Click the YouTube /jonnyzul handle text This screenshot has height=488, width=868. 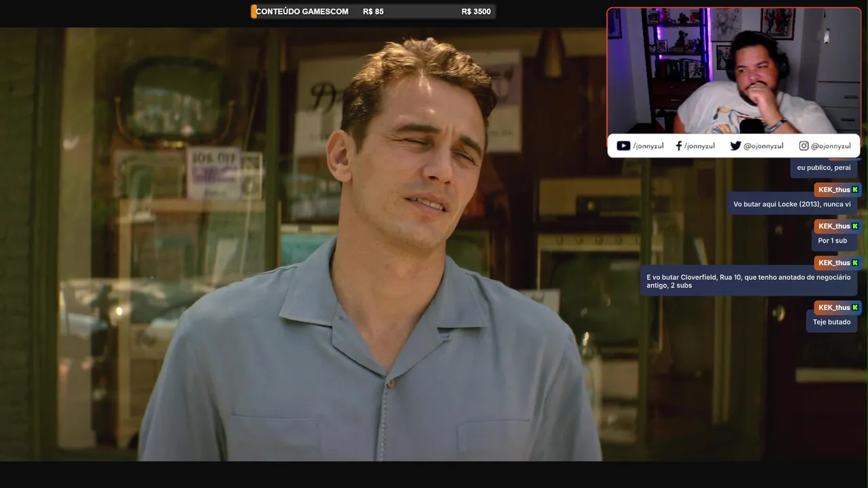pos(648,146)
